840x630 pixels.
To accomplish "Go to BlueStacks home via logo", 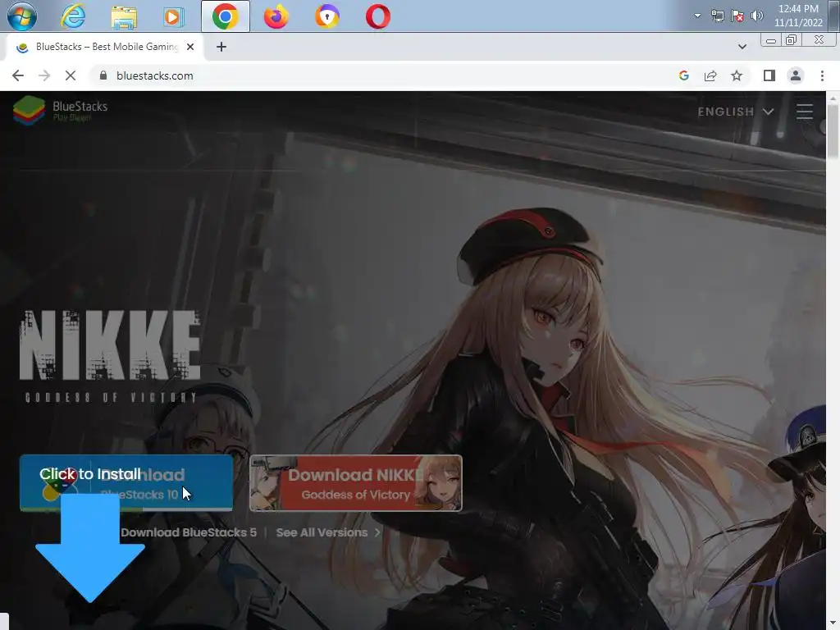I will [x=60, y=110].
